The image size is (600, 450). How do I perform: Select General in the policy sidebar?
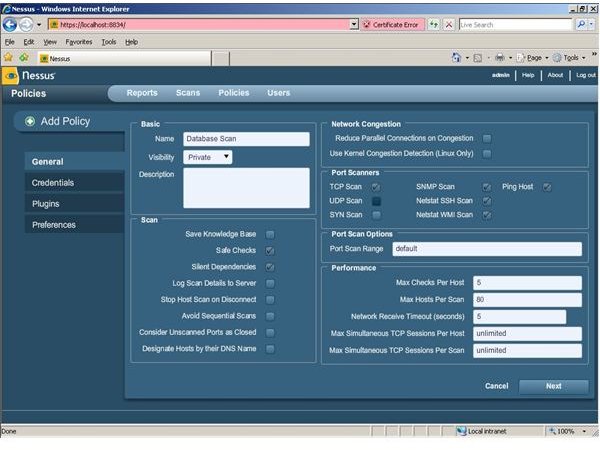(74, 161)
